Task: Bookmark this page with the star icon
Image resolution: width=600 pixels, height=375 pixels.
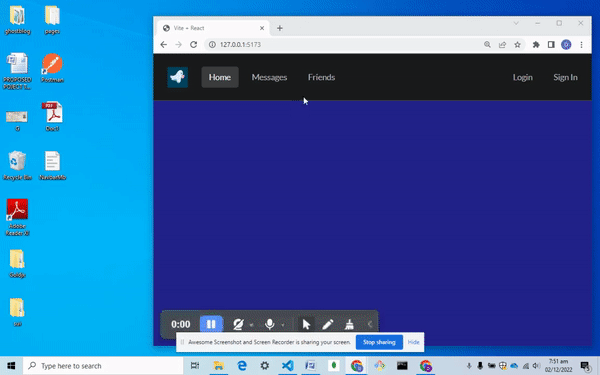Action: tap(517, 44)
